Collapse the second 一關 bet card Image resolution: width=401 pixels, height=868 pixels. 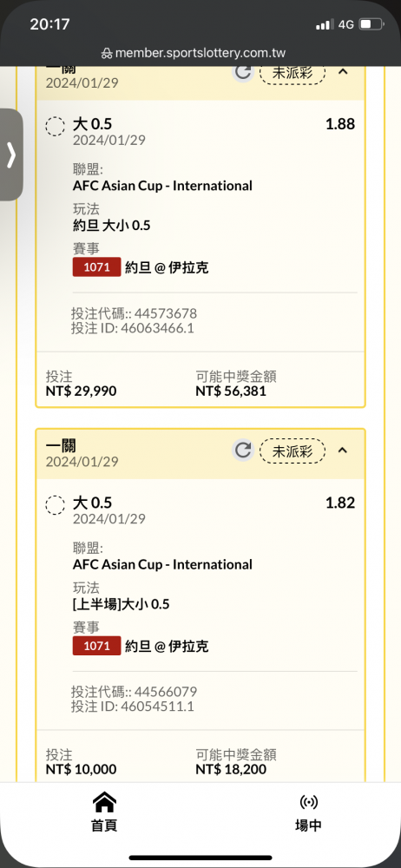pos(343,450)
